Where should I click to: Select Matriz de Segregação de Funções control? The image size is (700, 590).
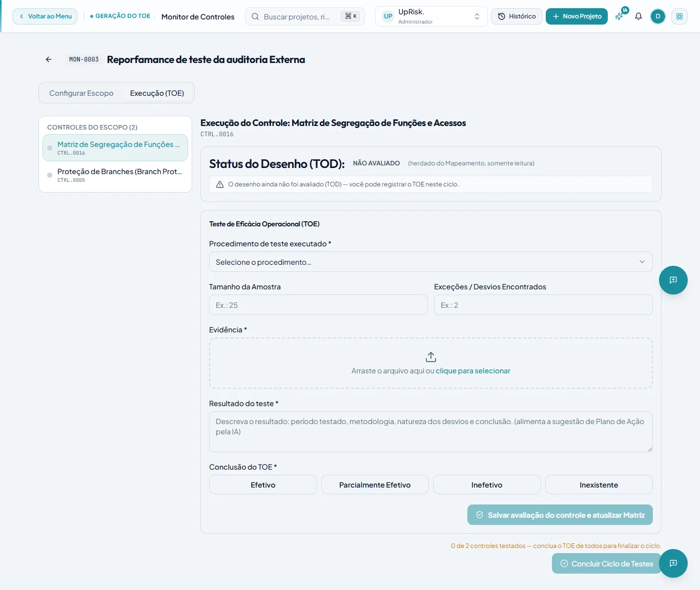(115, 148)
